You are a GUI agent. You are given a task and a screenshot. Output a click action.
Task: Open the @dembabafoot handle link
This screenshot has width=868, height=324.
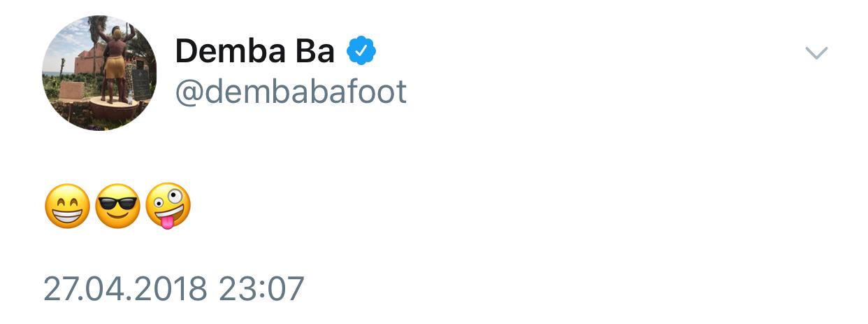click(291, 92)
